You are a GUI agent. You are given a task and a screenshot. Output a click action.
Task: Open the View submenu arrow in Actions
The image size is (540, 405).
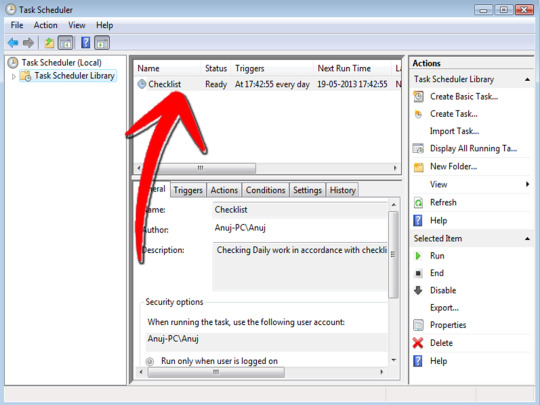pos(527,184)
